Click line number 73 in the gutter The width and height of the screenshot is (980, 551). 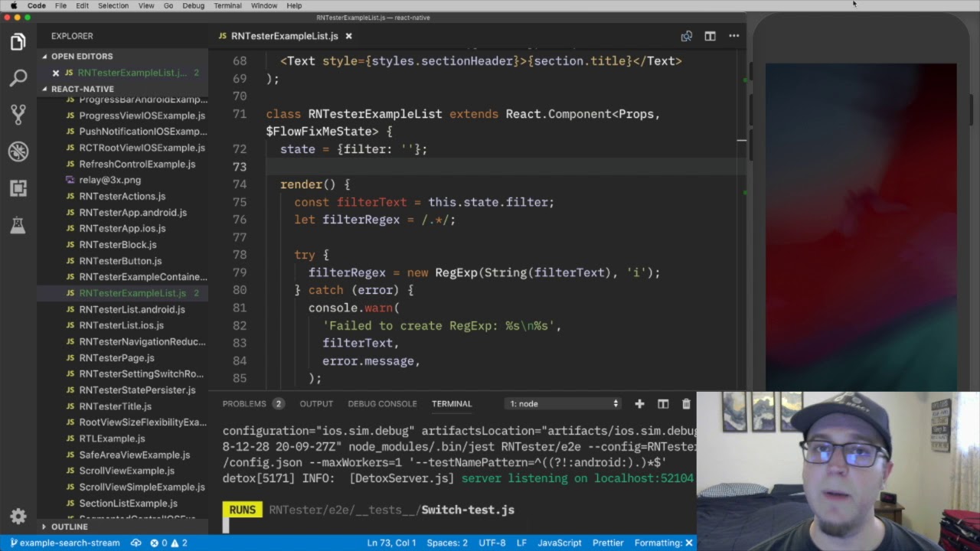pyautogui.click(x=239, y=167)
